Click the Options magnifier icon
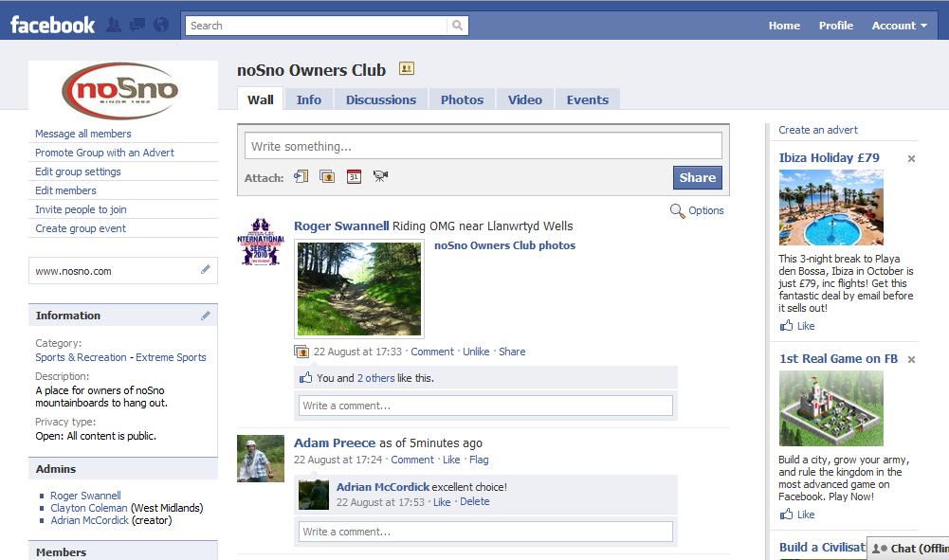Screen dimensions: 949x560 [x=677, y=211]
